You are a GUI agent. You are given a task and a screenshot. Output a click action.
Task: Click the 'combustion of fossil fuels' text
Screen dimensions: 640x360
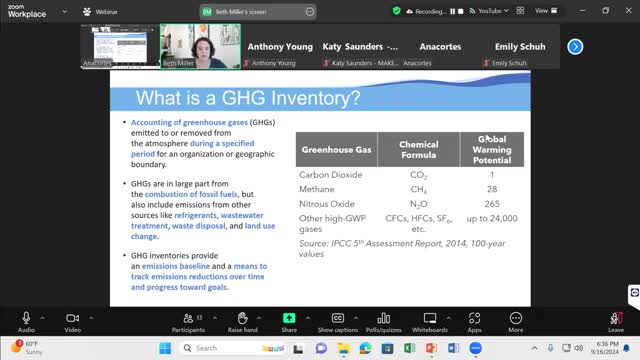191,194
